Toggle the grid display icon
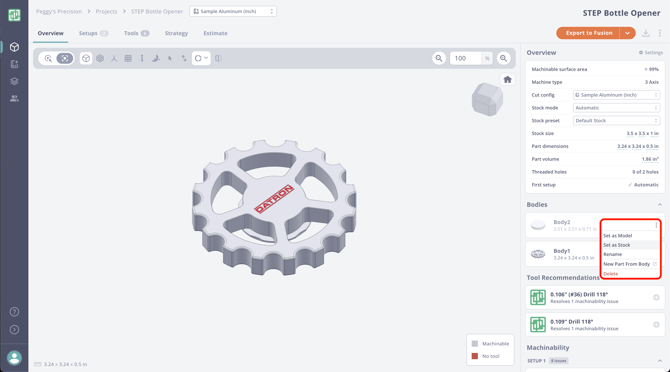This screenshot has height=372, width=670. click(128, 59)
